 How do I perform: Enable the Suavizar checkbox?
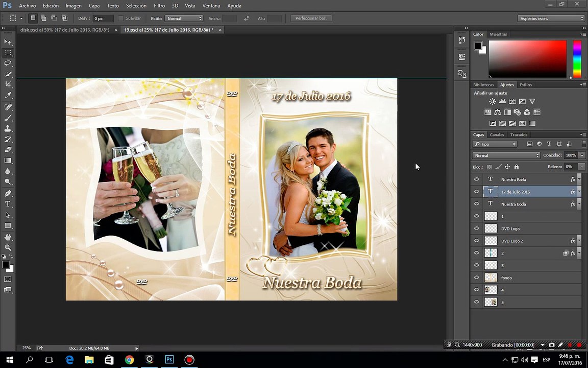(121, 18)
